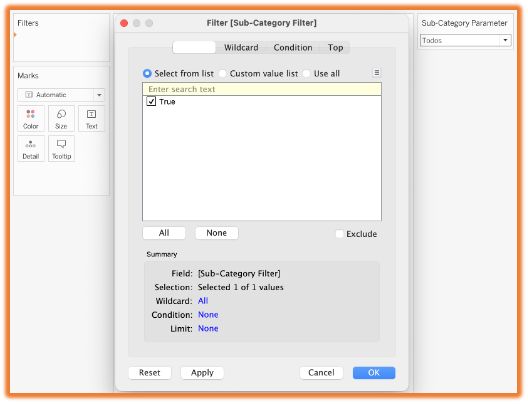The width and height of the screenshot is (528, 404).
Task: Switch to the Top tab
Action: pyautogui.click(x=335, y=47)
